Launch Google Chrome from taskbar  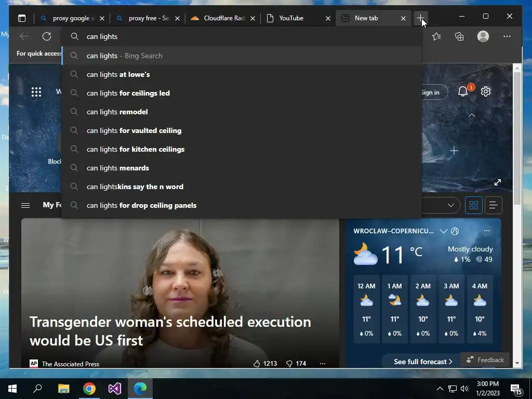click(x=89, y=389)
